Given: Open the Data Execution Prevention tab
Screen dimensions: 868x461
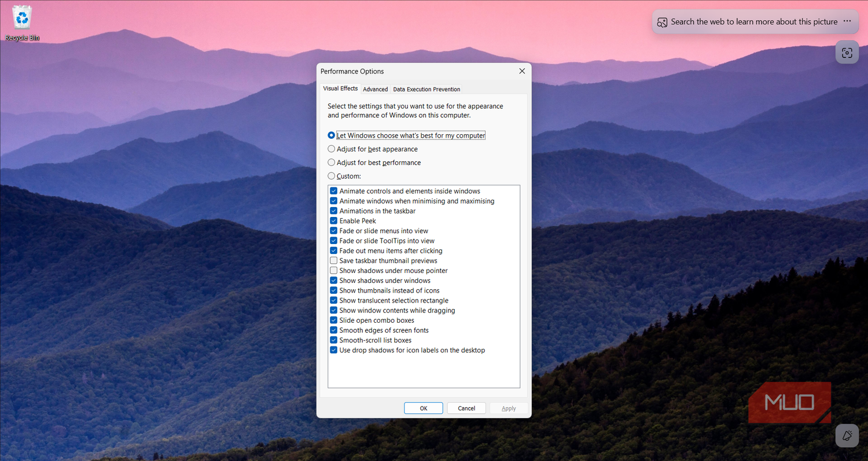Looking at the screenshot, I should (x=426, y=89).
